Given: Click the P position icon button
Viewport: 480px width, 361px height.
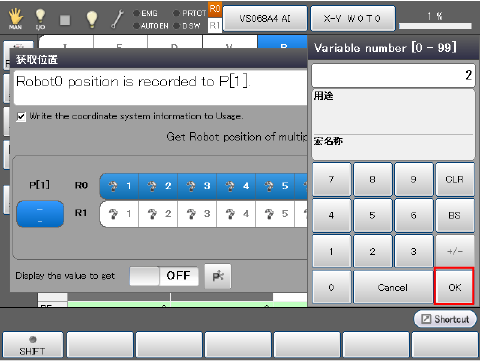Looking at the screenshot, I should pyautogui.click(x=218, y=276).
